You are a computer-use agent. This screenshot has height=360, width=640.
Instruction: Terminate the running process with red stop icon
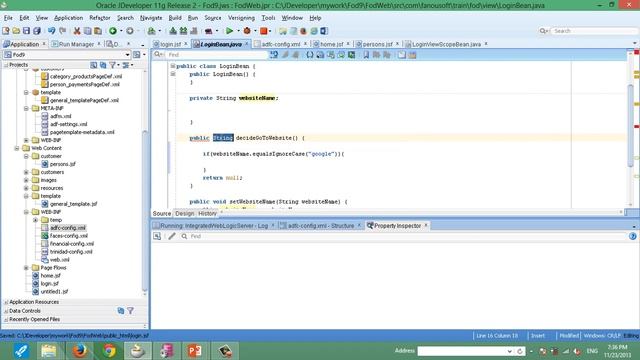click(264, 31)
